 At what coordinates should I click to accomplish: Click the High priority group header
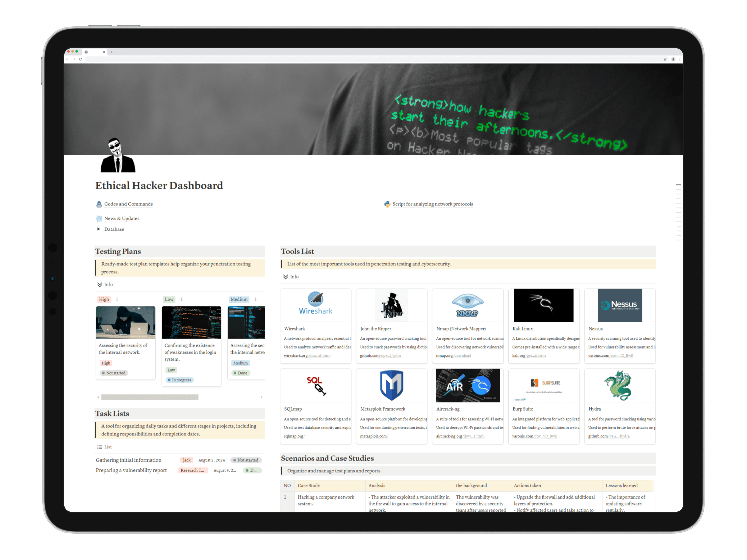pos(104,299)
